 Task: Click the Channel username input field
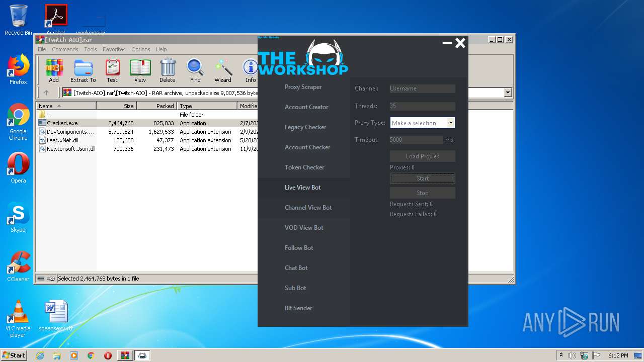tap(423, 88)
